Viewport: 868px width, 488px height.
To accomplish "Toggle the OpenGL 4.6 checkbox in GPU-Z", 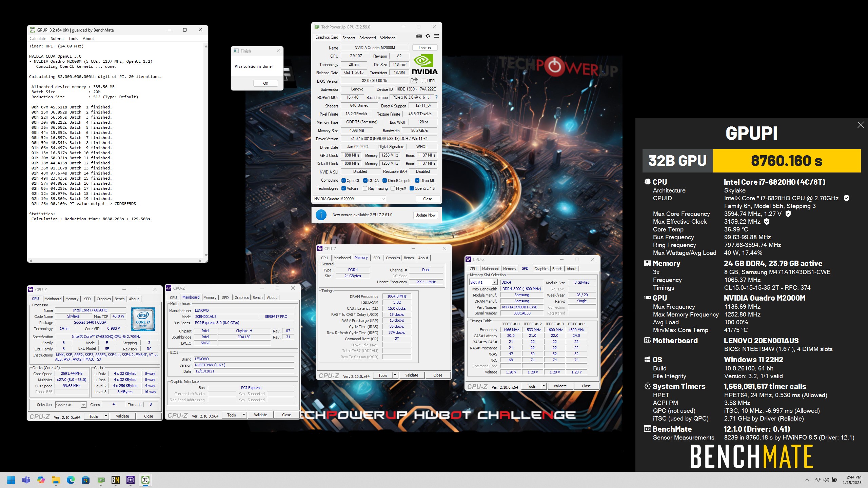I will (x=412, y=188).
